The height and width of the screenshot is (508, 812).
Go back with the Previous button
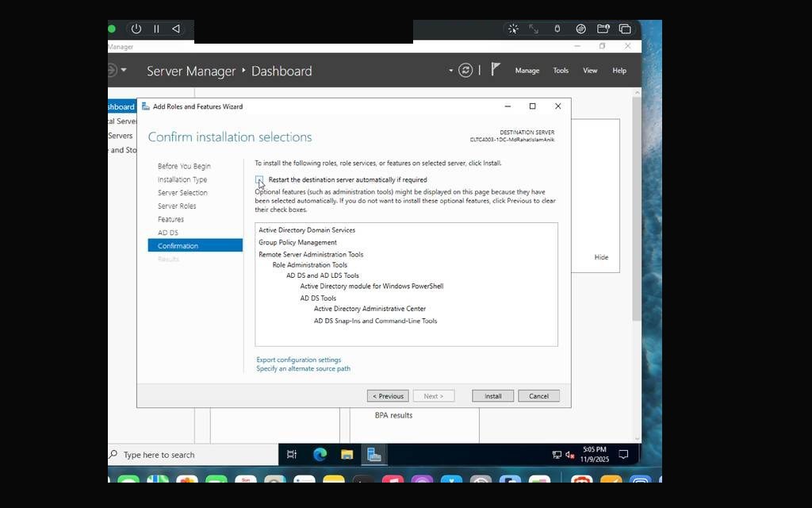[x=388, y=396]
